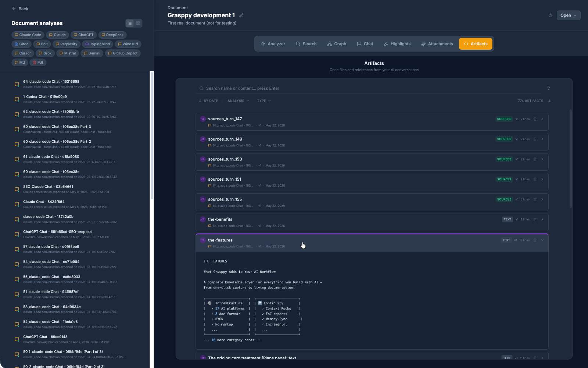588x368 pixels.
Task: Click the chat icon beside 61_claude_code Chat - d18a9080
Action: [17, 159]
